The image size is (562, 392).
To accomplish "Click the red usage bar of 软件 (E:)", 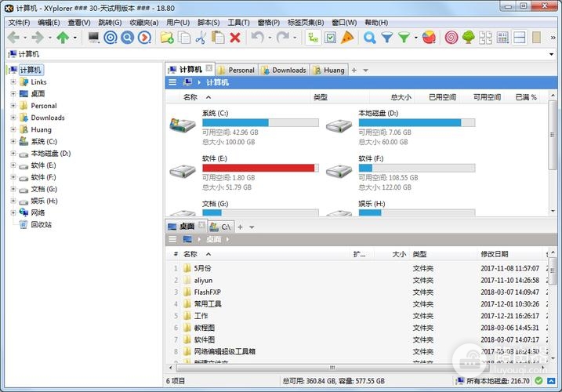I will tap(258, 168).
